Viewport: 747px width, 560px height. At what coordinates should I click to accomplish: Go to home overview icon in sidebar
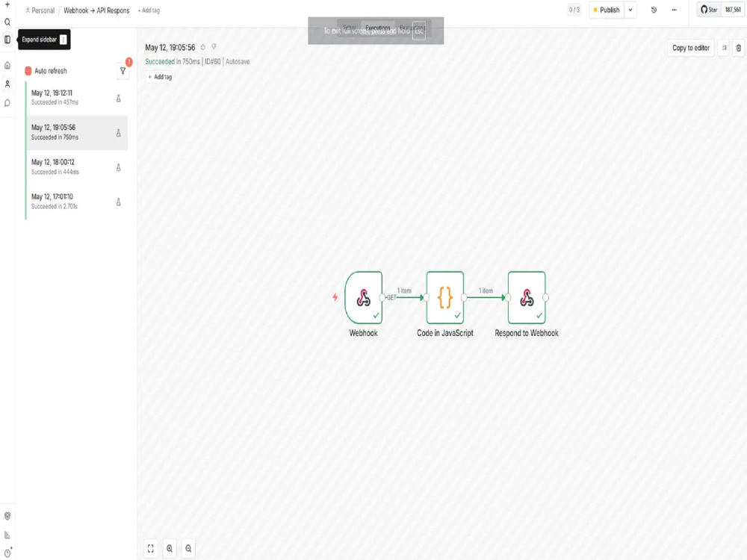click(x=7, y=65)
